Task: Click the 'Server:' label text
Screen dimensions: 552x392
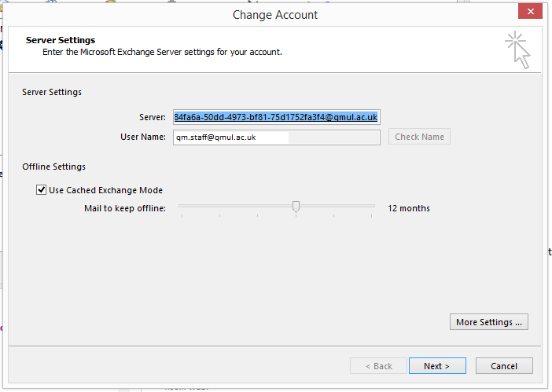Action: [x=153, y=117]
